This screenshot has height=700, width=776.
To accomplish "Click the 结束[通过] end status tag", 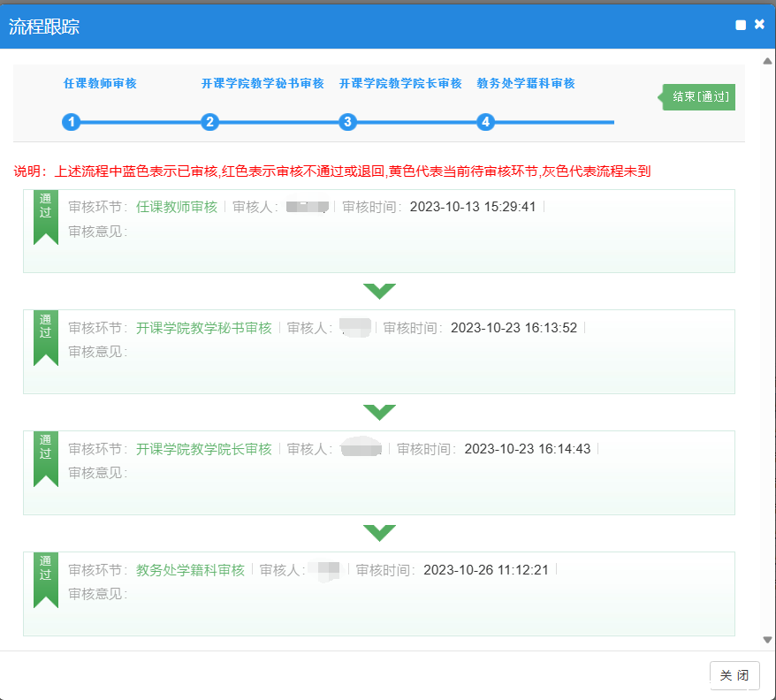I will click(701, 97).
